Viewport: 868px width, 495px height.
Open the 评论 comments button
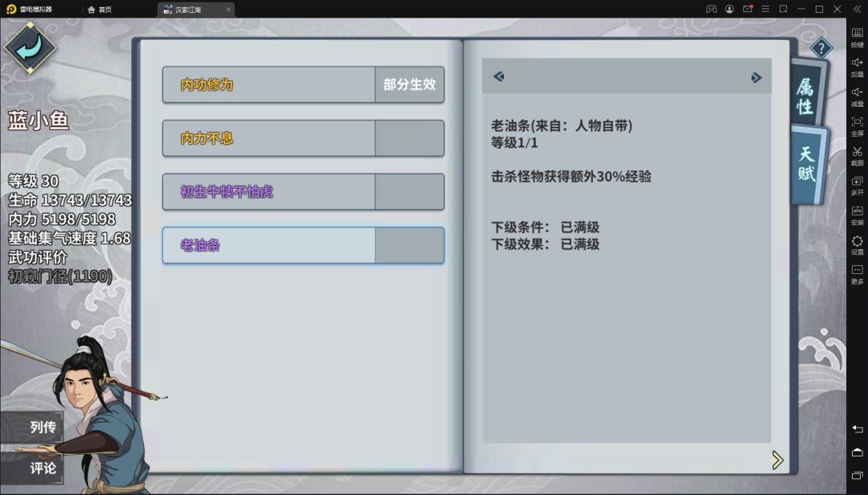pos(31,468)
